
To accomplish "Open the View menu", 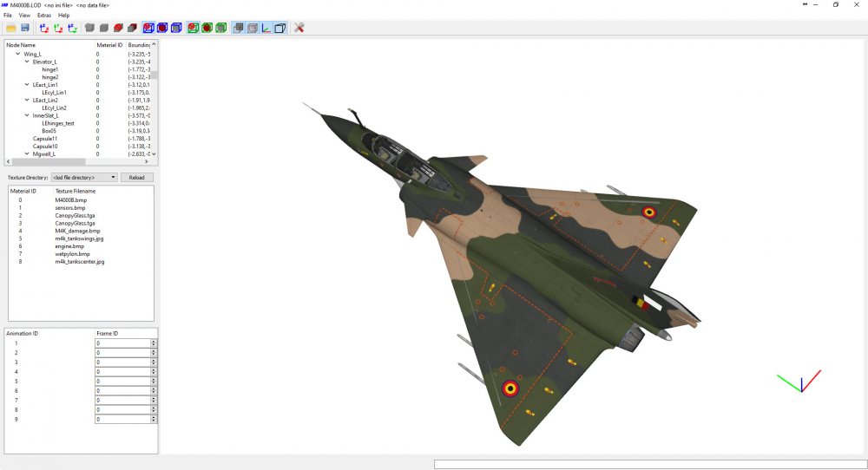I will 24,16.
